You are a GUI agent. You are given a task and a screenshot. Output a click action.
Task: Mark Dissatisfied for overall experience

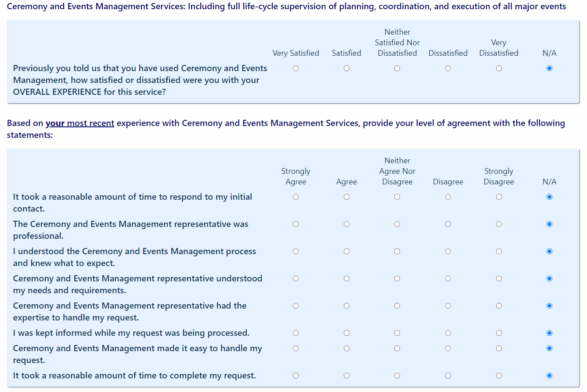448,68
